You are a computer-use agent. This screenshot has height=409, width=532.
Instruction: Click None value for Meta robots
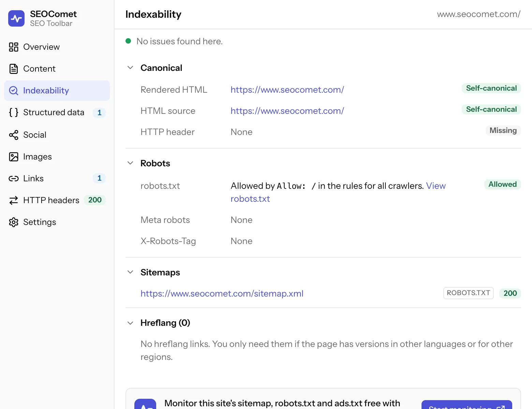coord(241,220)
